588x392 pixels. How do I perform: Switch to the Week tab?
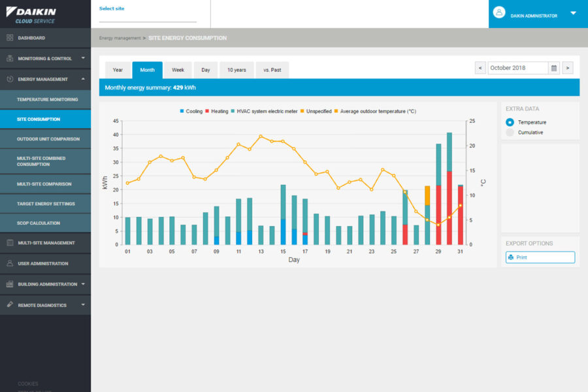pyautogui.click(x=178, y=70)
